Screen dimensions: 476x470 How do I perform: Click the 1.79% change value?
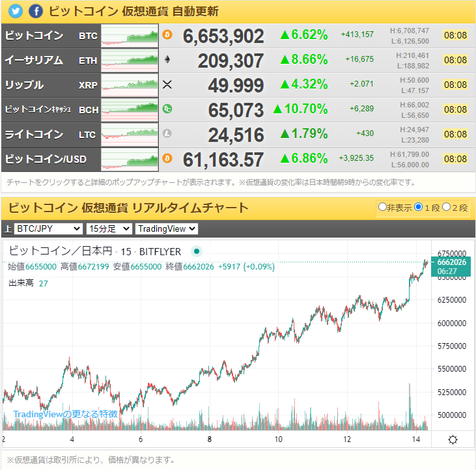[304, 133]
